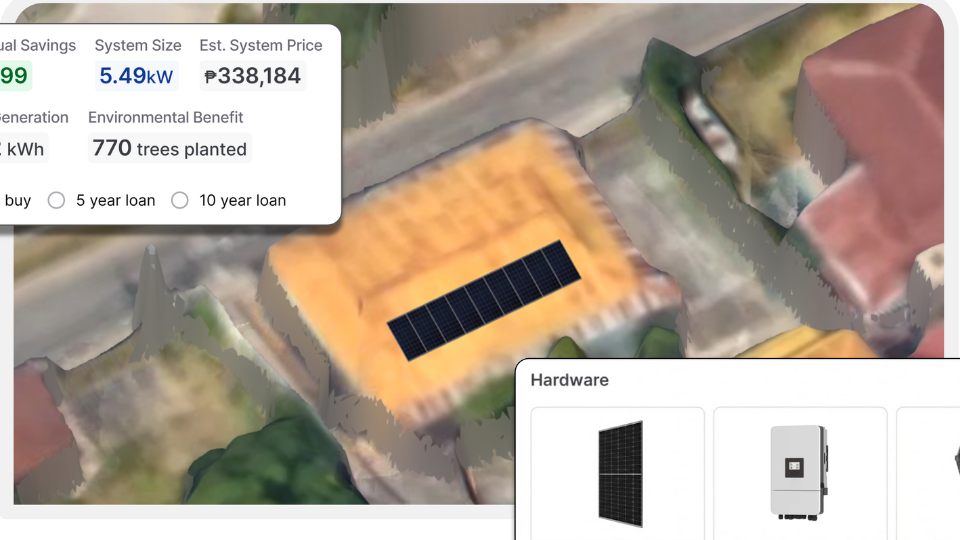Open the inverter hardware card

pos(800,473)
